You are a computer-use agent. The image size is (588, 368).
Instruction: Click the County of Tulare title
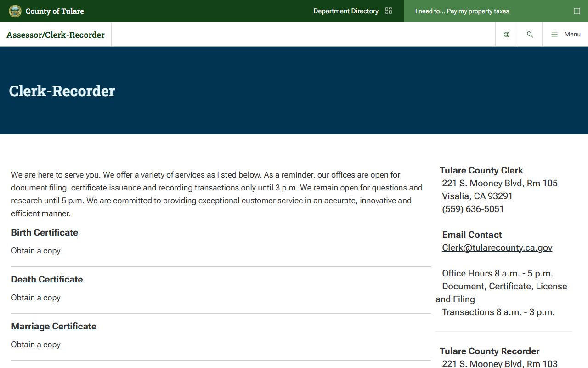click(55, 11)
